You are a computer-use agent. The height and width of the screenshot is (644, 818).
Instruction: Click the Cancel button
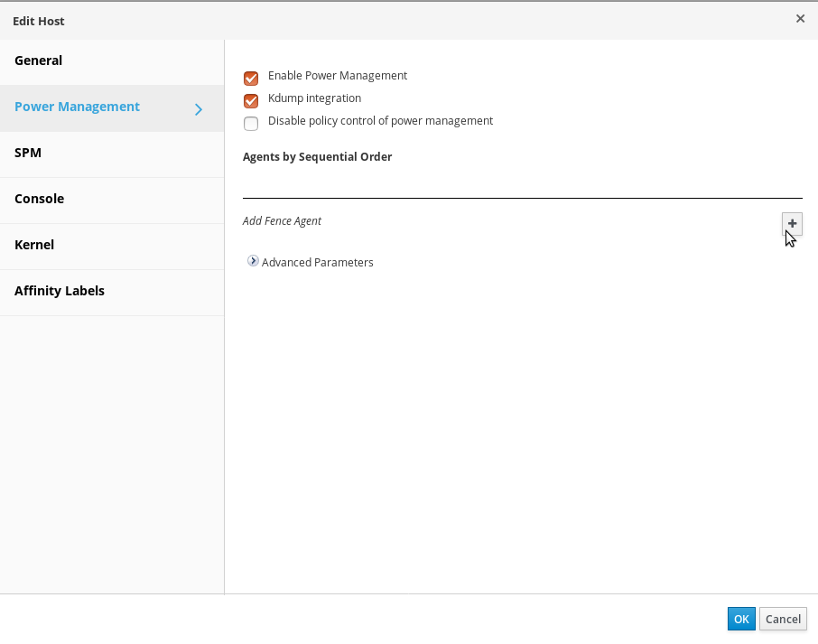pos(783,619)
